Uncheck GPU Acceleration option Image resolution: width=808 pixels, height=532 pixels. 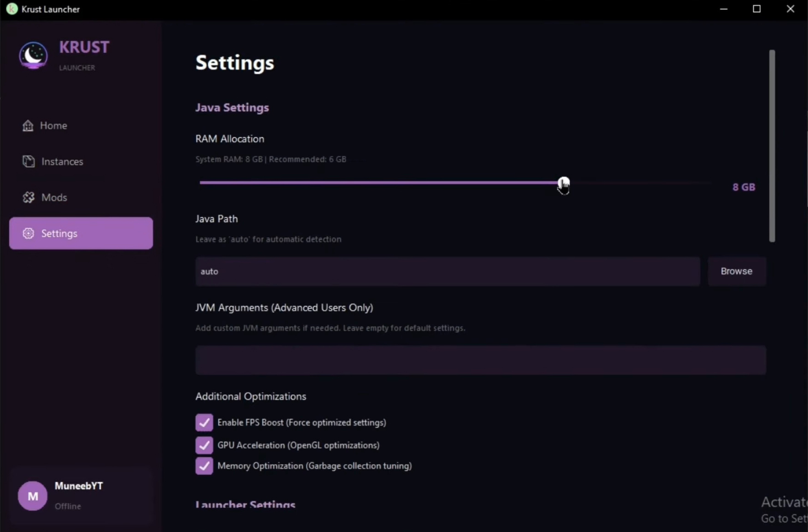[x=204, y=445]
